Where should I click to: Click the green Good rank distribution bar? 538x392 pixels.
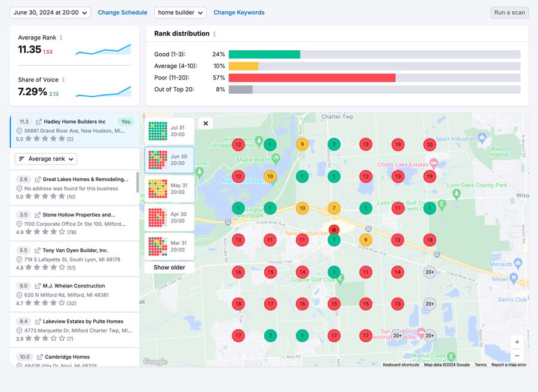[x=264, y=54]
